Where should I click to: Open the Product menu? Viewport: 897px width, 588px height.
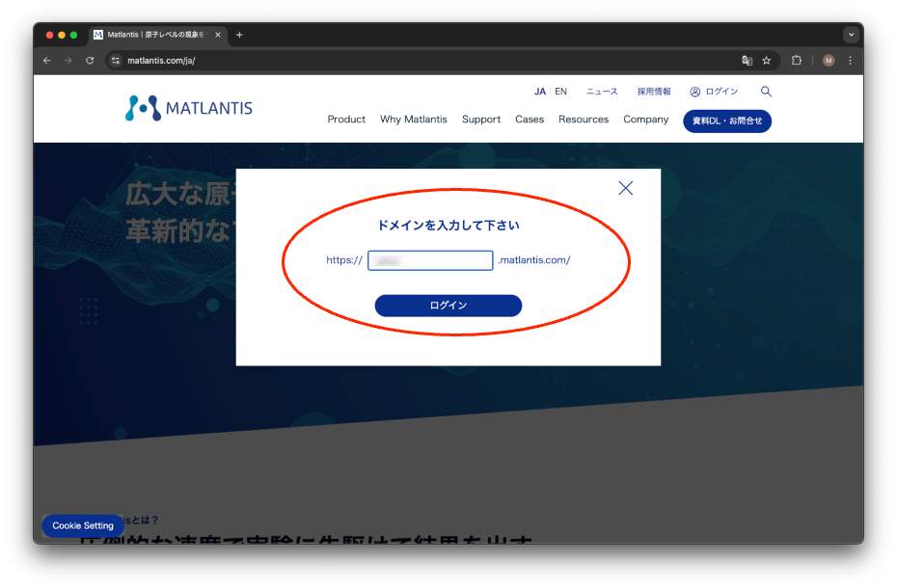(x=346, y=120)
